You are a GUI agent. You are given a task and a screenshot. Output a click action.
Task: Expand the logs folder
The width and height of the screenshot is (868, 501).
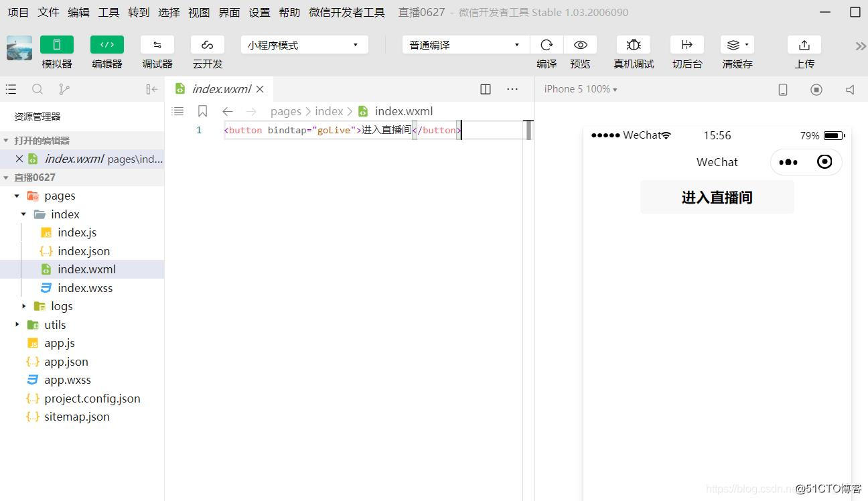(23, 306)
